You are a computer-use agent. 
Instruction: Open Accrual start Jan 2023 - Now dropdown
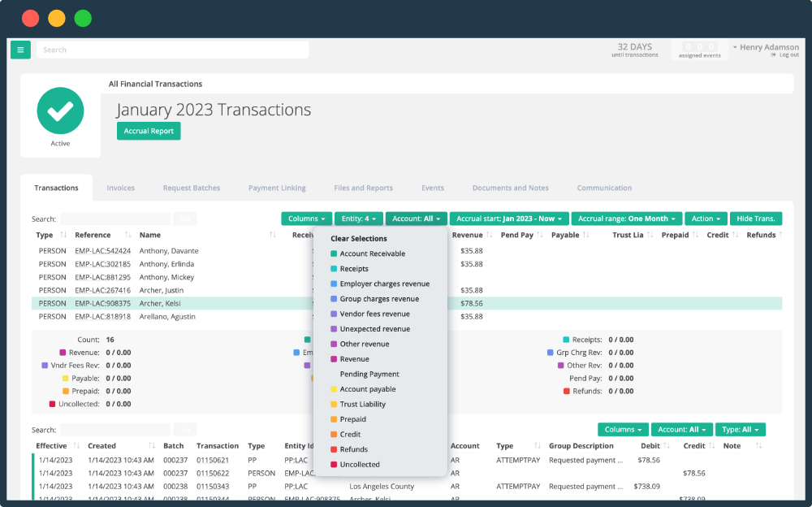click(509, 219)
